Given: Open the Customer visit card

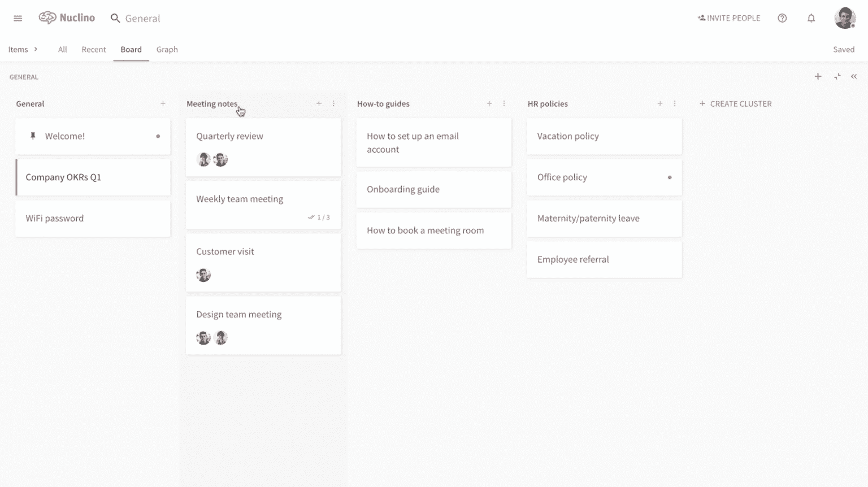Looking at the screenshot, I should [x=263, y=263].
